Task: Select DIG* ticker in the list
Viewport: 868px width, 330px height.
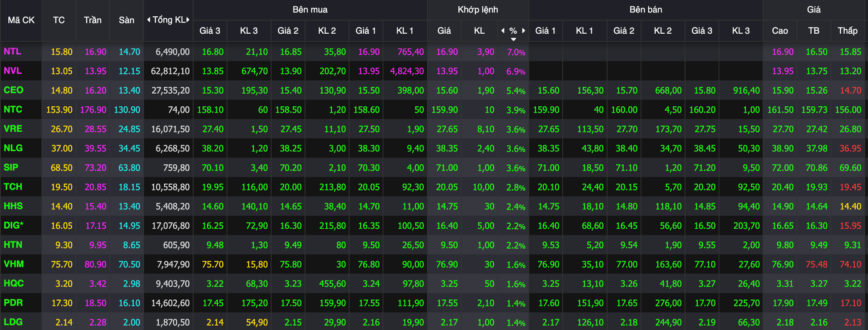Action: [14, 226]
